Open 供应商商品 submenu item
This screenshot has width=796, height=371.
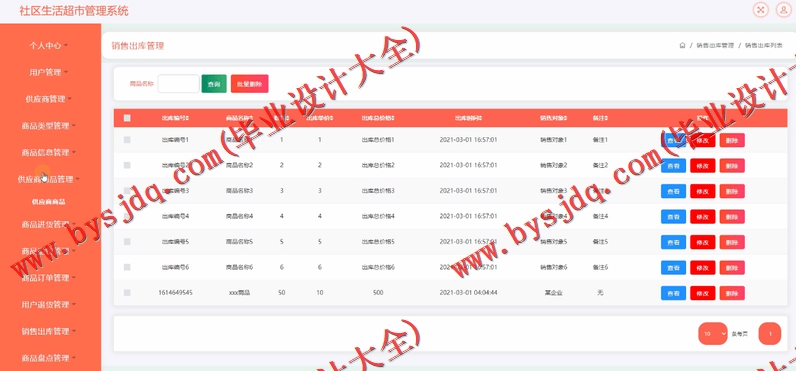coord(49,201)
